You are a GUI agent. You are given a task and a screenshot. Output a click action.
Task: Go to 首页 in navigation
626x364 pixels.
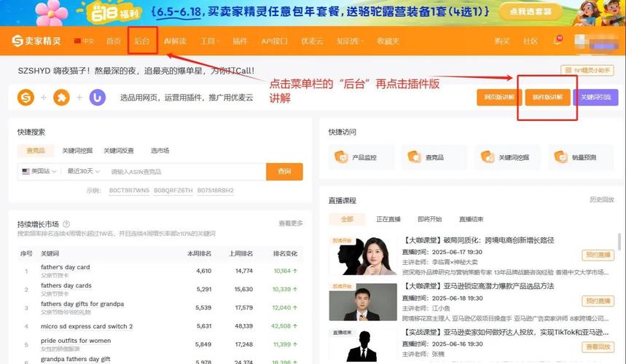coord(114,41)
